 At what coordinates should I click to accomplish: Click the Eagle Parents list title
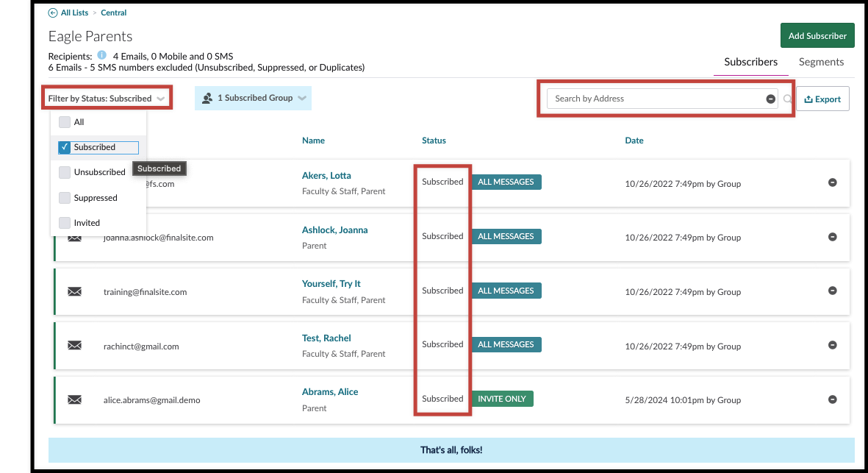[x=90, y=36]
